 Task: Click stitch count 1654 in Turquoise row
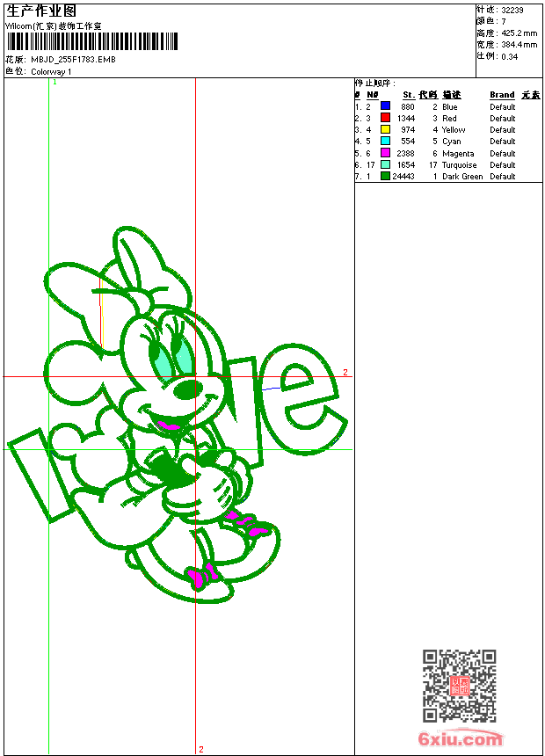pyautogui.click(x=405, y=165)
